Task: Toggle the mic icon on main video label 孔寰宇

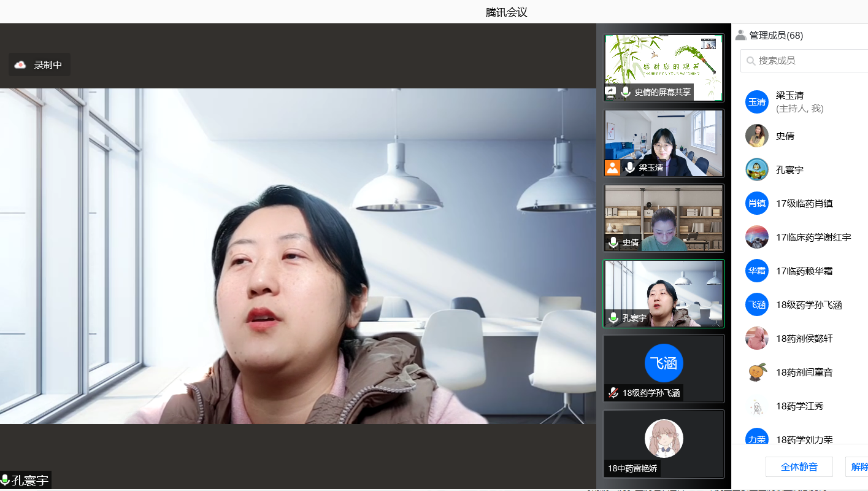Action: [x=6, y=480]
